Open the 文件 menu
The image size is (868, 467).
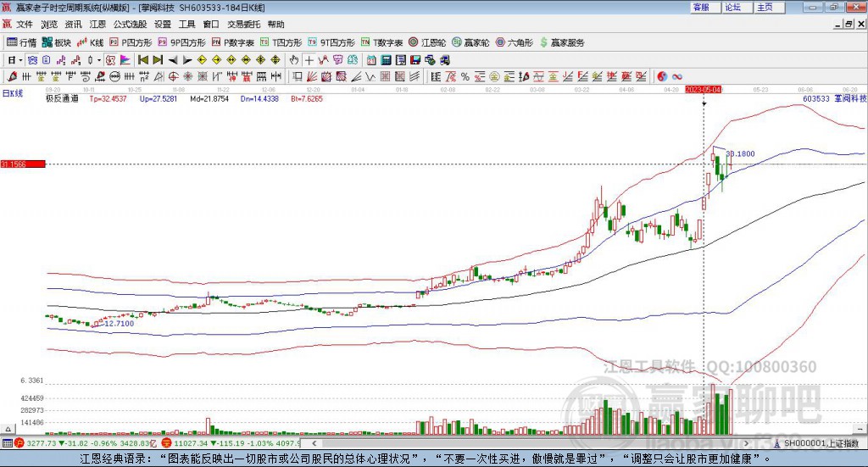tap(25, 25)
